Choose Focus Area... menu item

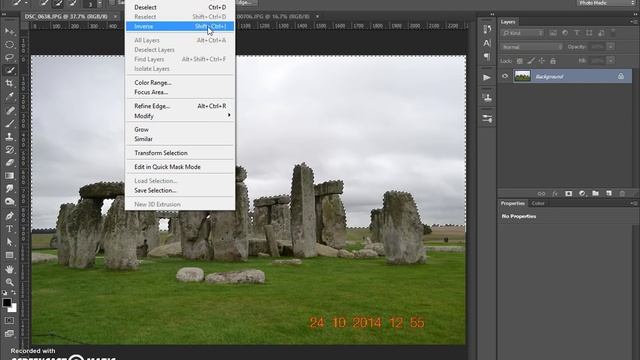point(180,92)
